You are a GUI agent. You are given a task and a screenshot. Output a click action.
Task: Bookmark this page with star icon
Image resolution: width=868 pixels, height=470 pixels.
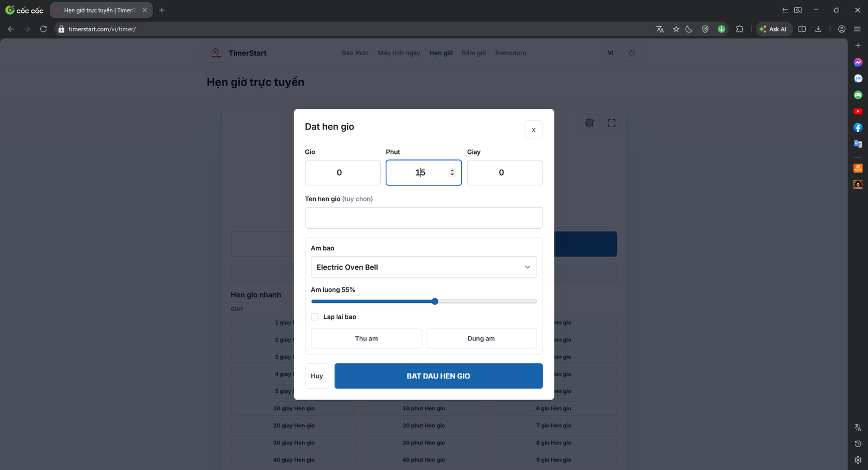[x=676, y=29]
